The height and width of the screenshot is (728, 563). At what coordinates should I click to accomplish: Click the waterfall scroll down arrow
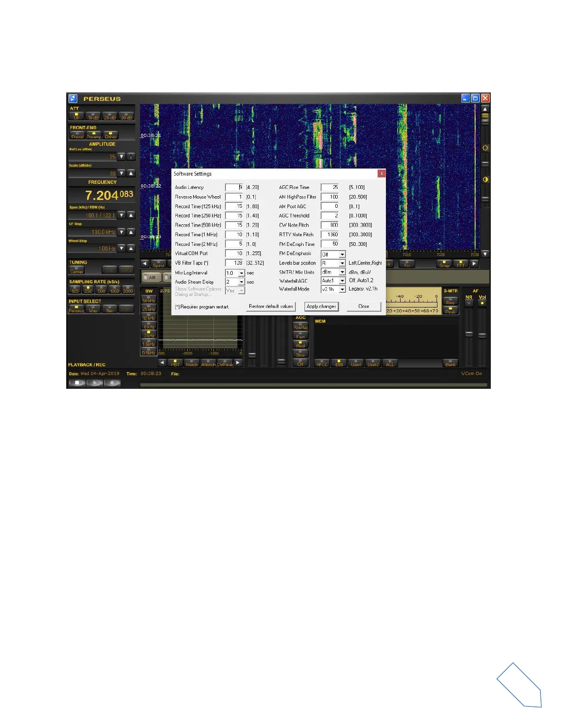click(485, 254)
